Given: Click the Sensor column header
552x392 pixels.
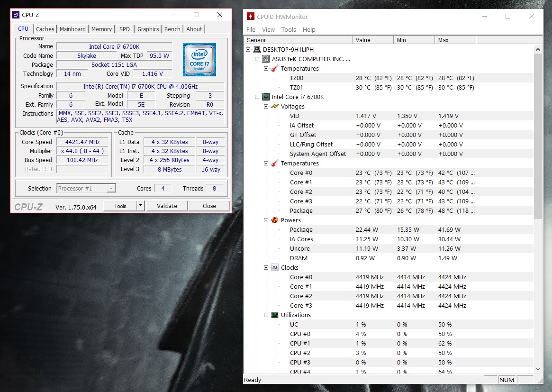Looking at the screenshot, I should (x=298, y=40).
